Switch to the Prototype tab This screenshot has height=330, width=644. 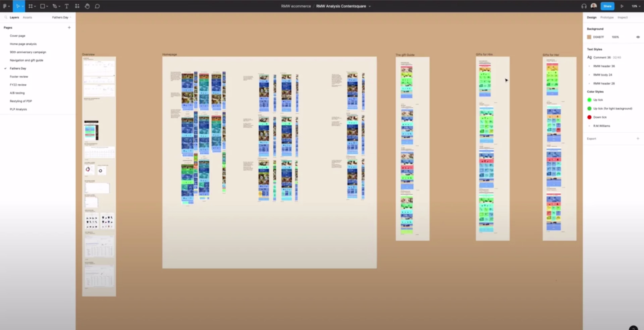point(607,17)
